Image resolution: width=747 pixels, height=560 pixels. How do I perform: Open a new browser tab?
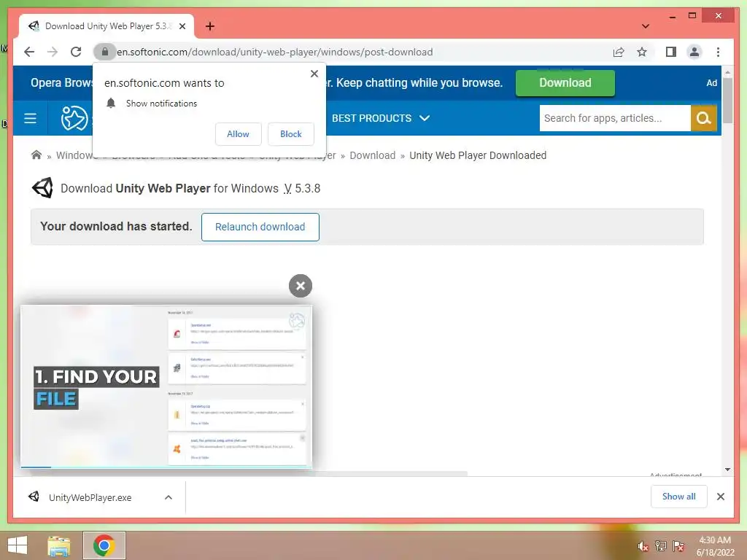tap(209, 26)
